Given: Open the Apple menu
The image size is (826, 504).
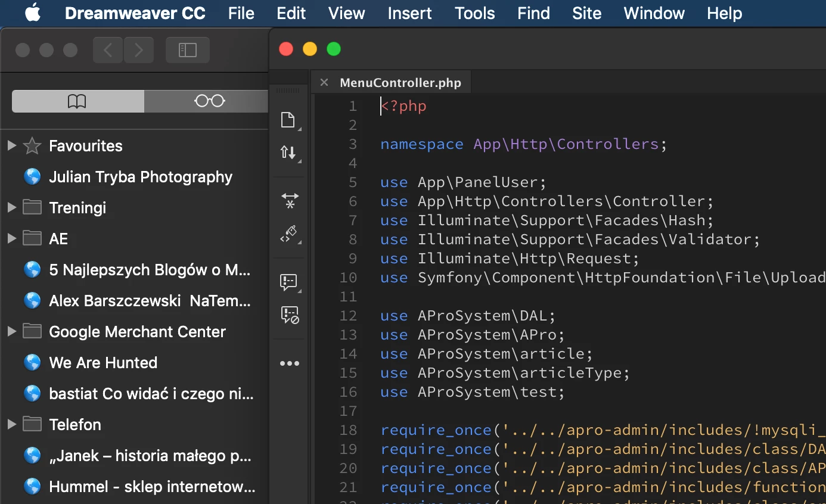Looking at the screenshot, I should tap(33, 13).
